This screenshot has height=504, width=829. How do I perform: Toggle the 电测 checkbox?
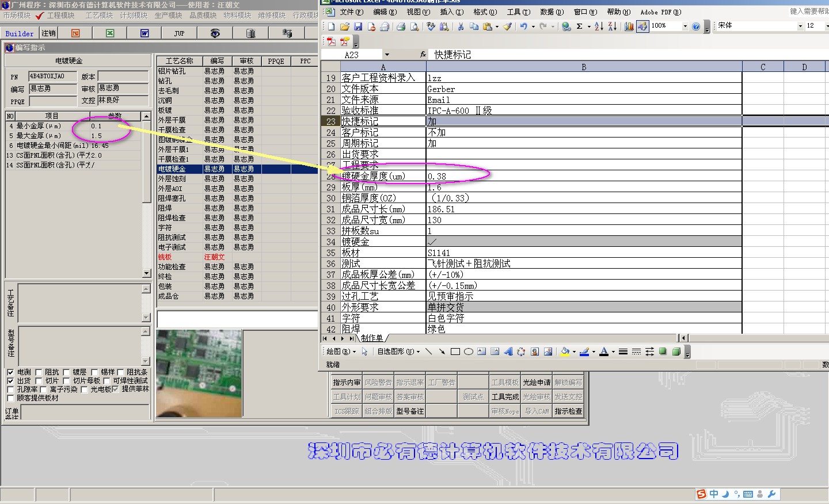[x=10, y=372]
